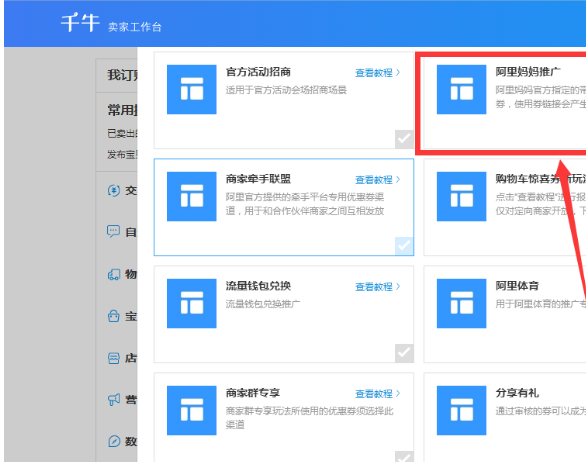Toggle the 商家牵手联盟 checkmark
The width and height of the screenshot is (586, 462).
coord(404,246)
